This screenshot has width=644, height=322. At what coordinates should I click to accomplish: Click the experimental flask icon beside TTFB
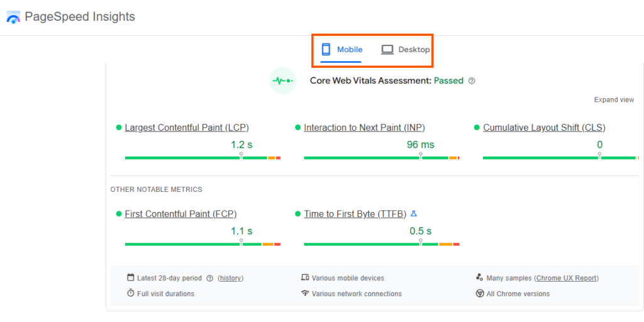click(414, 214)
